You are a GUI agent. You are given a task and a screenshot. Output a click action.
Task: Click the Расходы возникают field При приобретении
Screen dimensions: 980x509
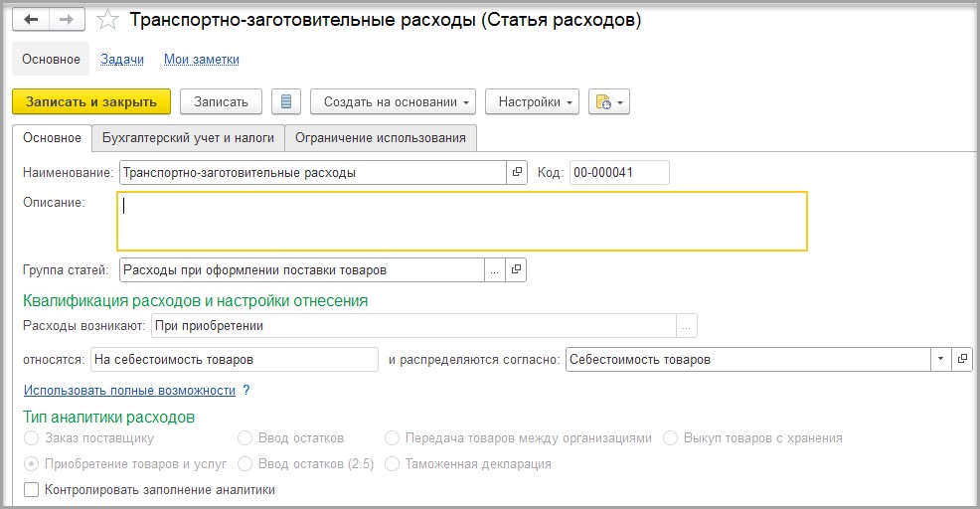413,326
